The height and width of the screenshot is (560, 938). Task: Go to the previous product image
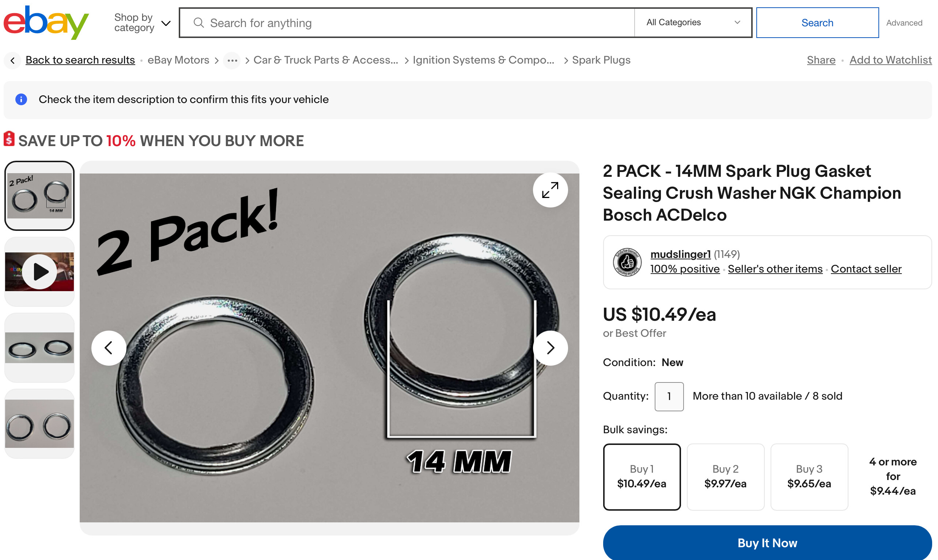pos(109,347)
